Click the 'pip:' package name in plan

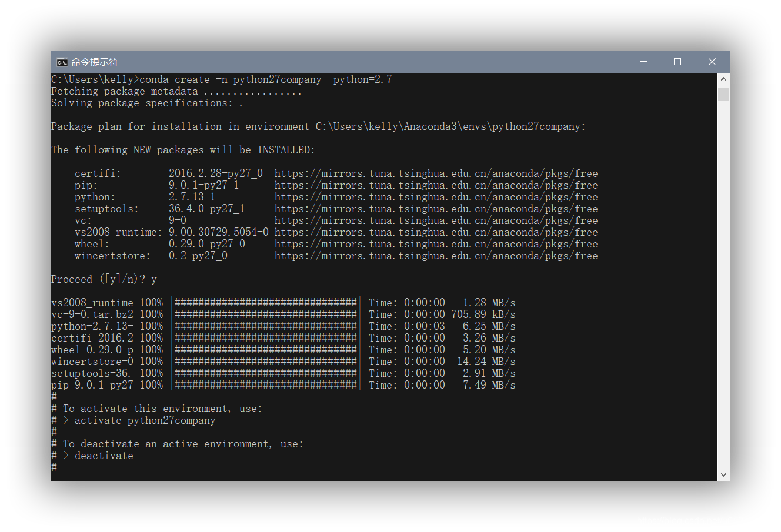86,185
